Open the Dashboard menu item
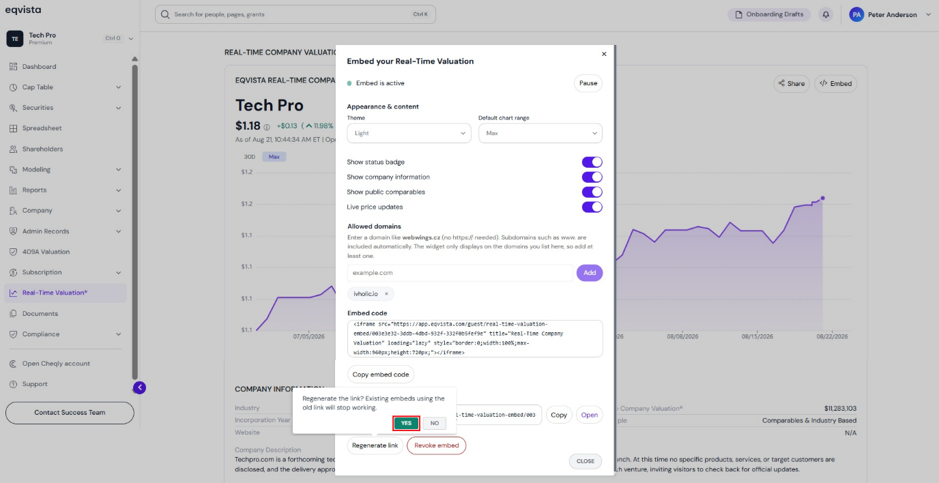 click(x=66, y=66)
